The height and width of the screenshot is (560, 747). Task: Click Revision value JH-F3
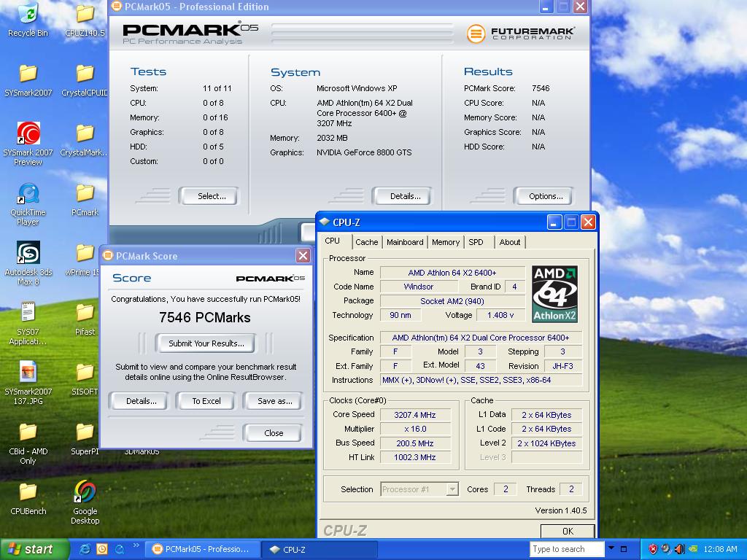point(562,366)
